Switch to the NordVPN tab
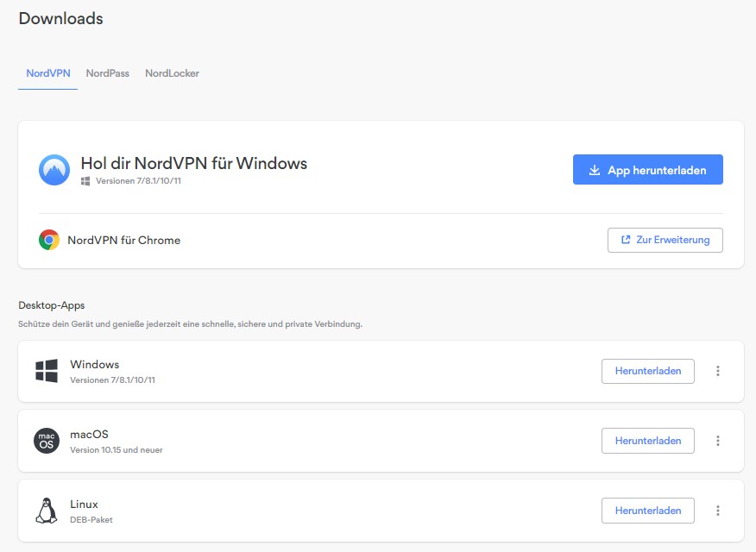This screenshot has width=756, height=552. [48, 73]
